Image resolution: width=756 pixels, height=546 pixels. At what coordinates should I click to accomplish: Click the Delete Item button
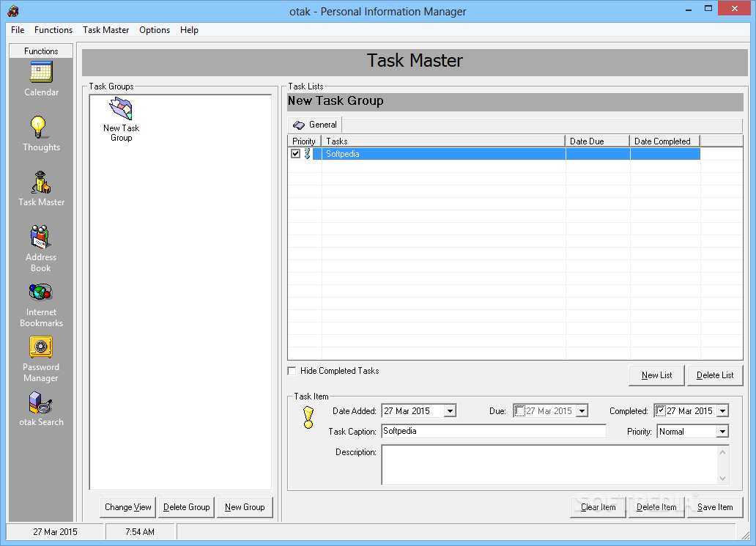656,507
